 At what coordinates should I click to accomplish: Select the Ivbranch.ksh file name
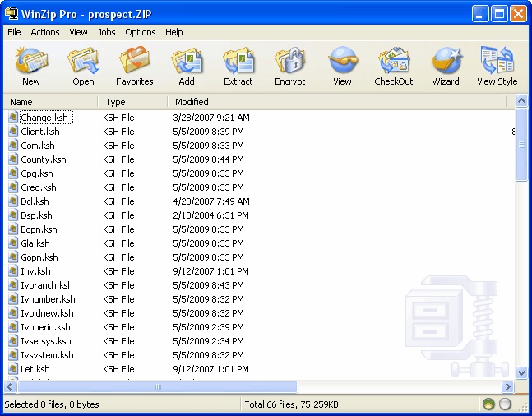(47, 285)
